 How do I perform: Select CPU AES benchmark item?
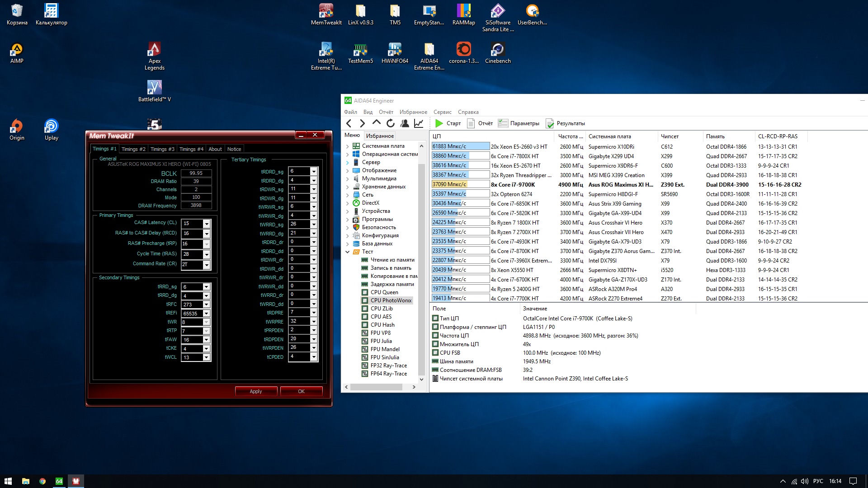tap(381, 317)
